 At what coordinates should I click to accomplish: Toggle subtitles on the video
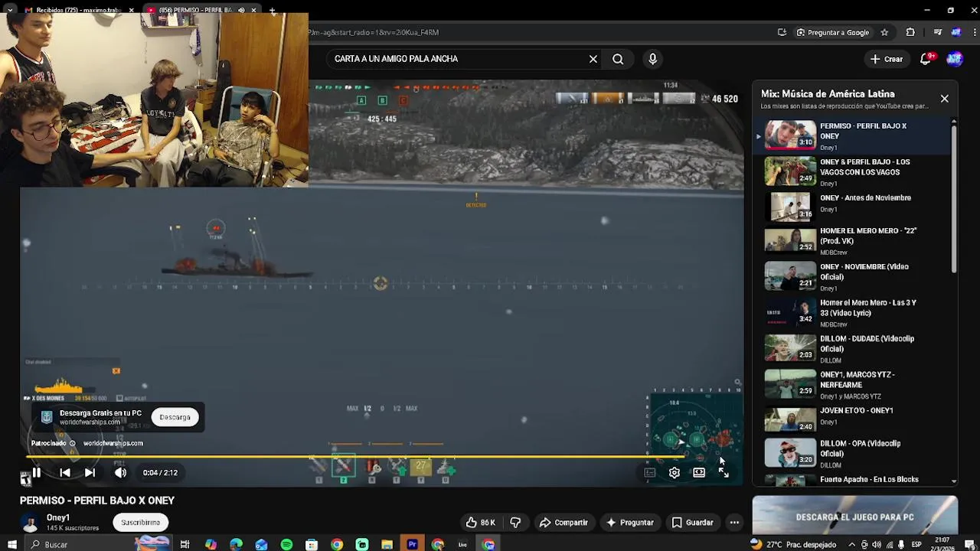click(650, 473)
